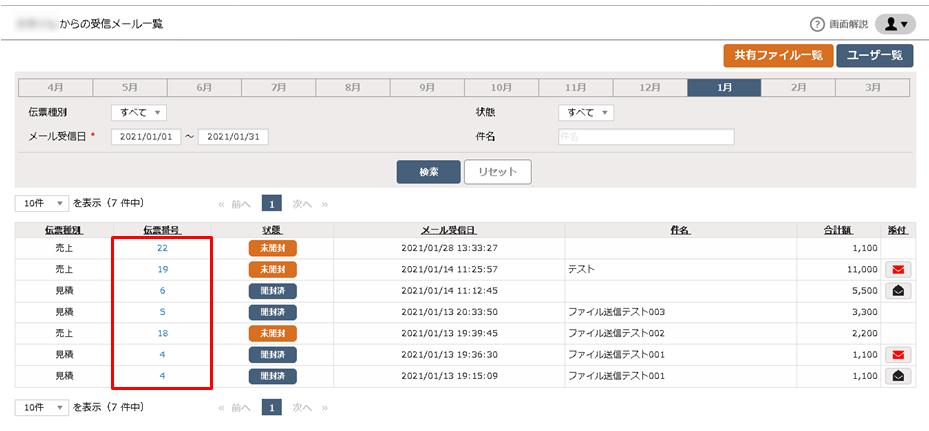Click the 検索 button

(x=428, y=172)
